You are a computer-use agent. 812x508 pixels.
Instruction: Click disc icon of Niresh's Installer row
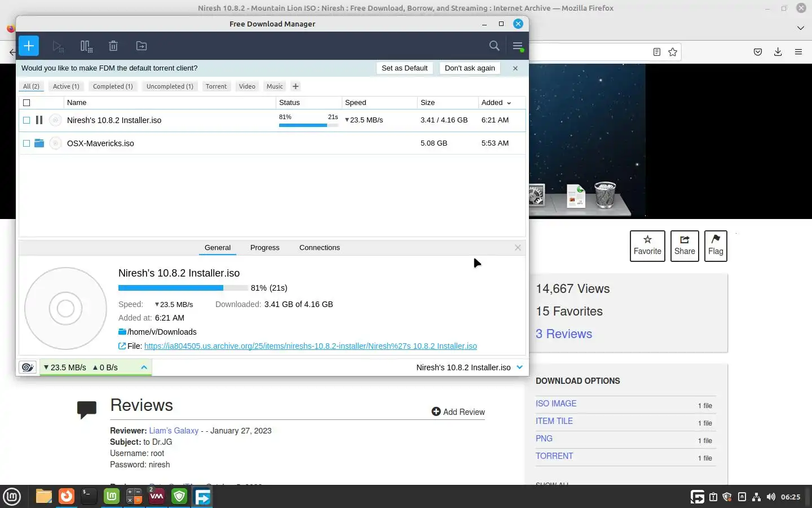55,120
